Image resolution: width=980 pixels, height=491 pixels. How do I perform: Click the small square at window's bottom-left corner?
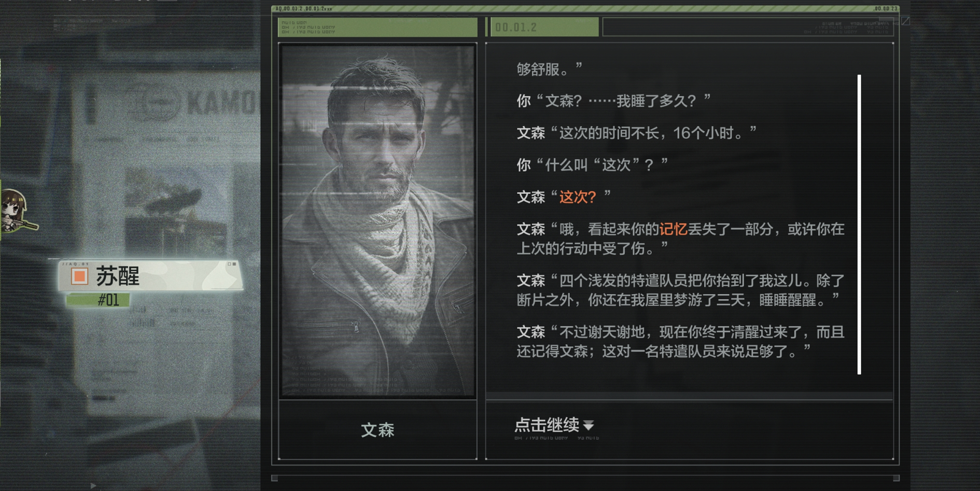point(275,478)
